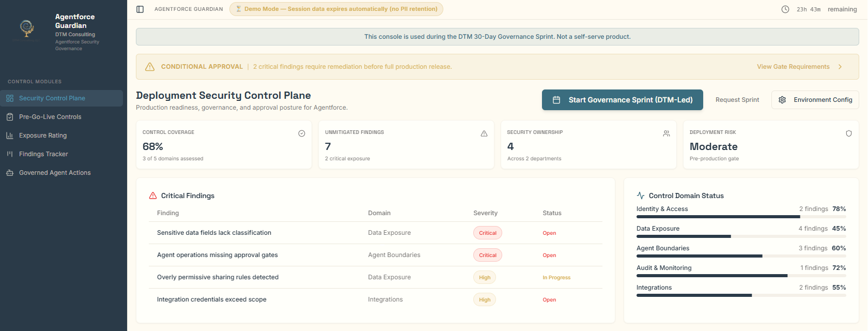868x331 pixels.
Task: Click 'Integrations' domain cell in findings table
Action: coord(385,299)
